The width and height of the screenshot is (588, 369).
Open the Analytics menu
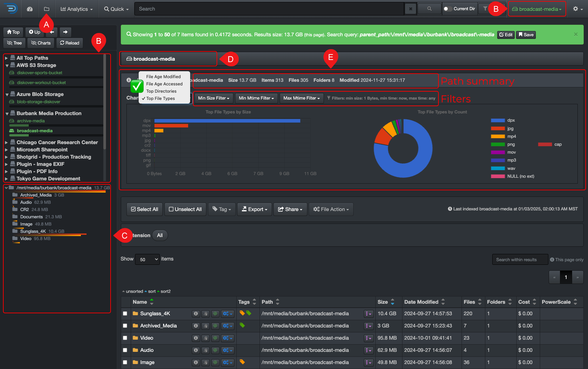pos(77,9)
